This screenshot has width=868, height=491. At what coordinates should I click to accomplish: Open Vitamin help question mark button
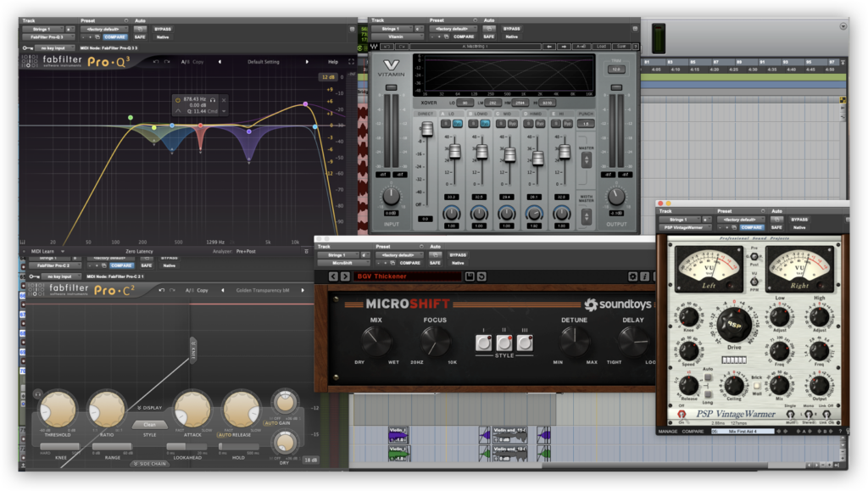[636, 47]
